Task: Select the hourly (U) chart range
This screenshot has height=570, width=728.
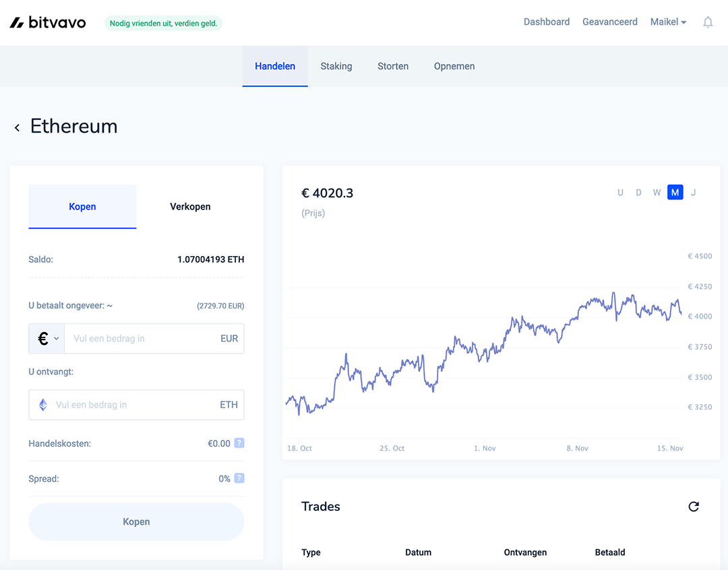Action: click(620, 193)
